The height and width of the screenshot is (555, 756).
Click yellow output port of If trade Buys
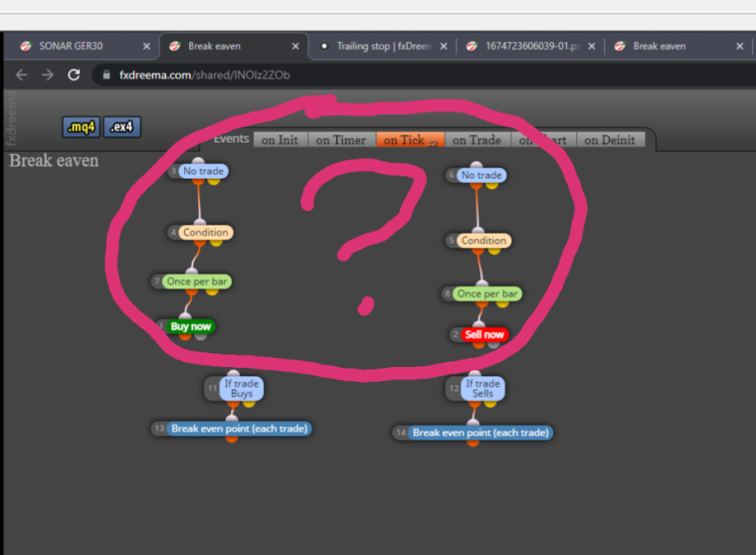click(249, 402)
